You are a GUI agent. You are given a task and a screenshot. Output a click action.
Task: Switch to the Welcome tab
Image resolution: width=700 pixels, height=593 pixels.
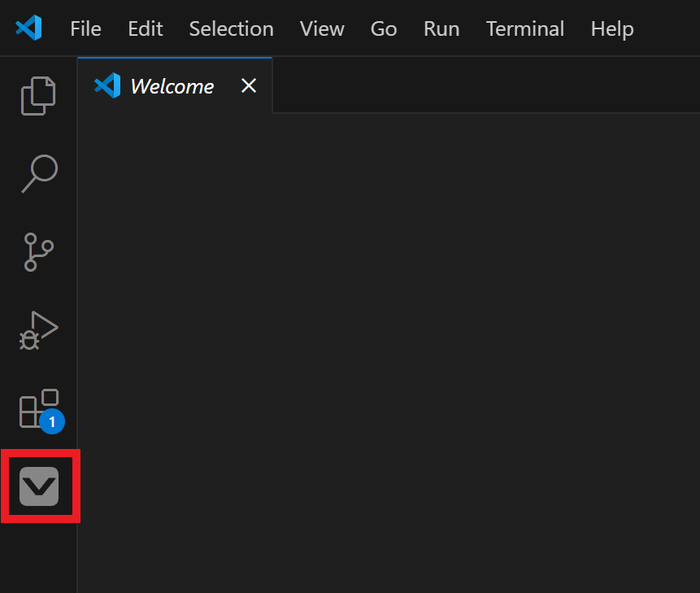pos(172,85)
